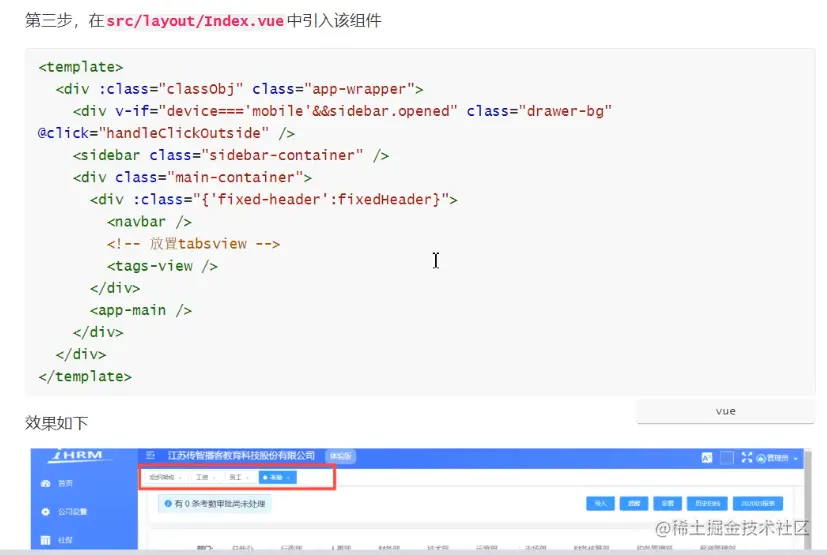Click the hamburger menu icon in the preview navbar
Viewport: 827px width, 555px height.
click(x=150, y=455)
